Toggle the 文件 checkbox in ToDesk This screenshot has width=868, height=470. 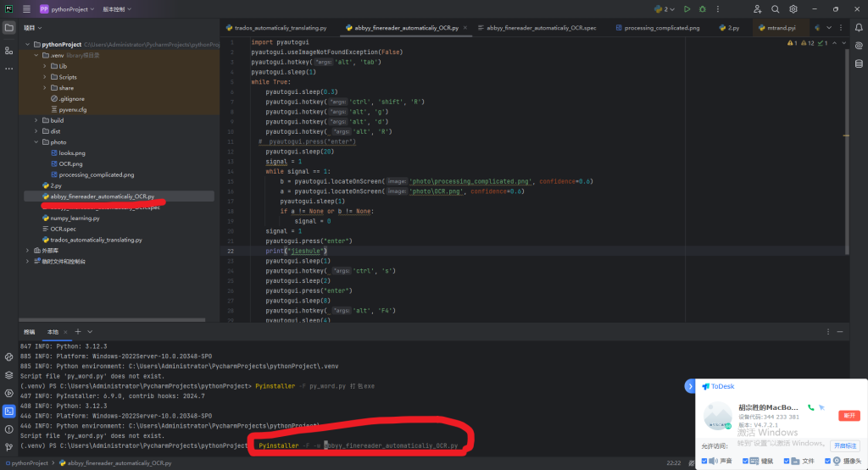[x=788, y=462]
